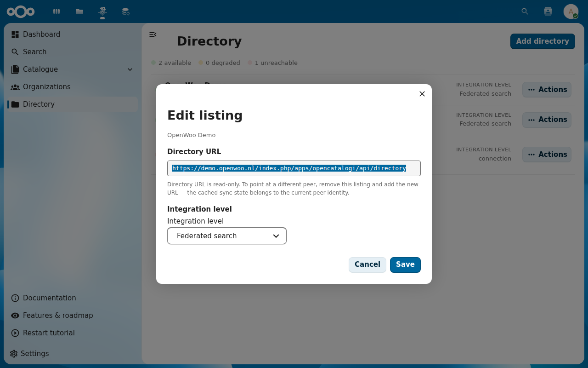
Task: Click the '1 unreachable' status text
Action: (x=276, y=63)
